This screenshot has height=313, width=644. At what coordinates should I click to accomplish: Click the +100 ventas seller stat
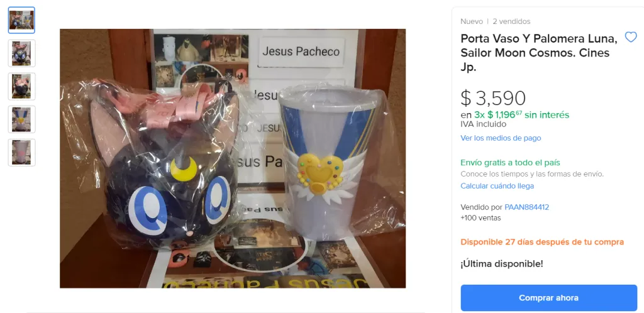pyautogui.click(x=480, y=218)
